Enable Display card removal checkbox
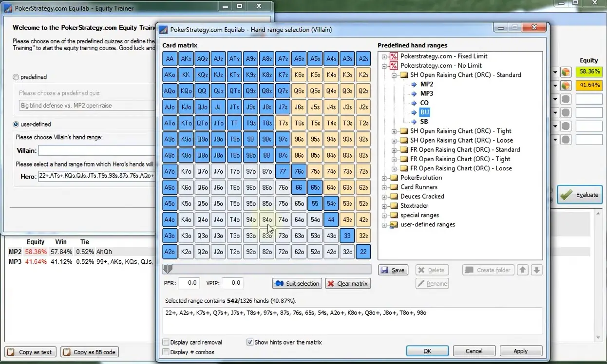607x364 pixels. tap(166, 342)
